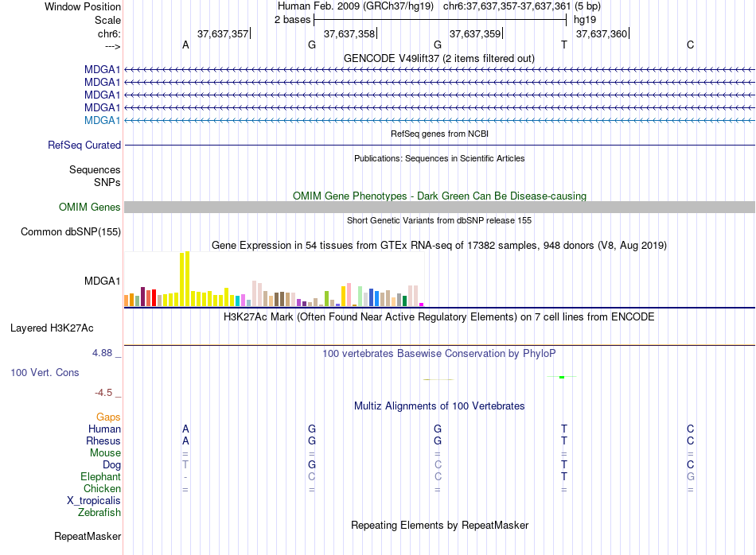Select the Human alignment row label
The image size is (756, 555).
(x=104, y=429)
